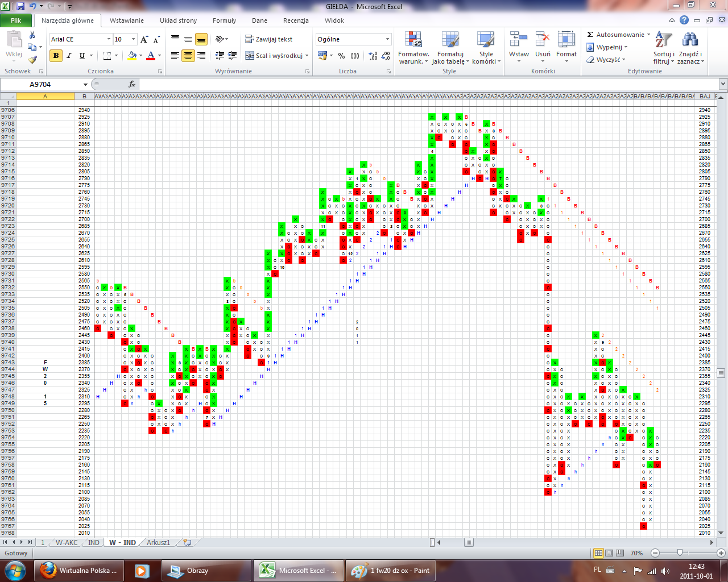Open Wirtualna Polska Firefox taskbar button
The width and height of the screenshot is (728, 582).
point(78,571)
